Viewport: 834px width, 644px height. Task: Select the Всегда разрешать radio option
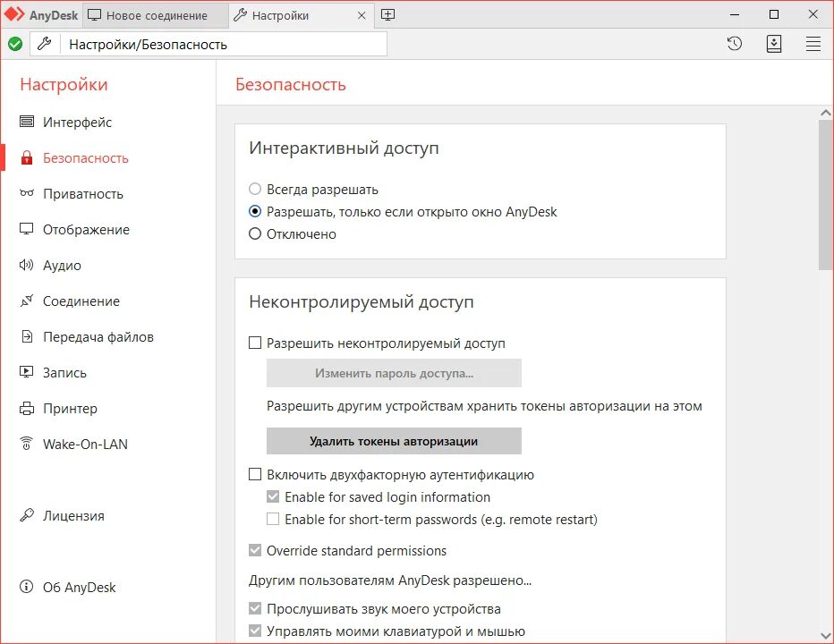click(x=255, y=189)
